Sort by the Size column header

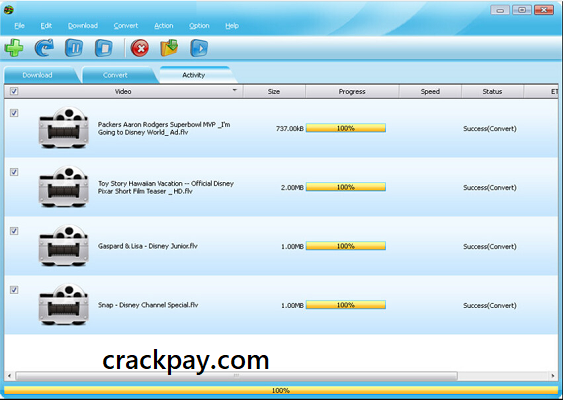click(x=274, y=92)
